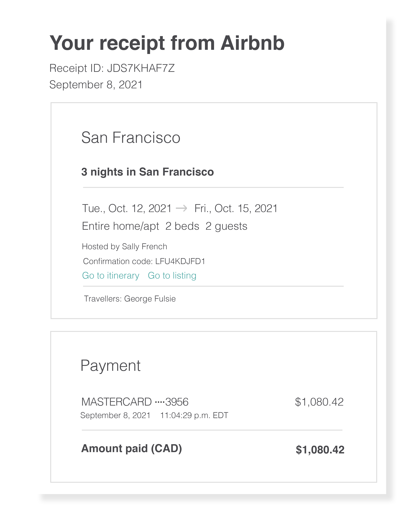Click the check-out date Fri., Oct. 15, 2021
The image size is (420, 512).
236,208
